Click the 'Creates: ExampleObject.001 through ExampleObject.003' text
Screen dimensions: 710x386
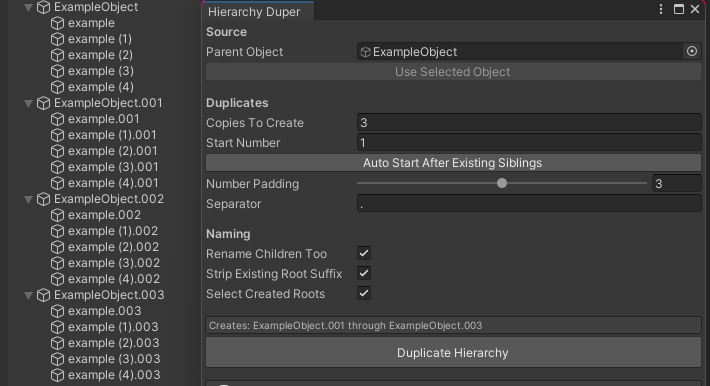[x=345, y=325]
